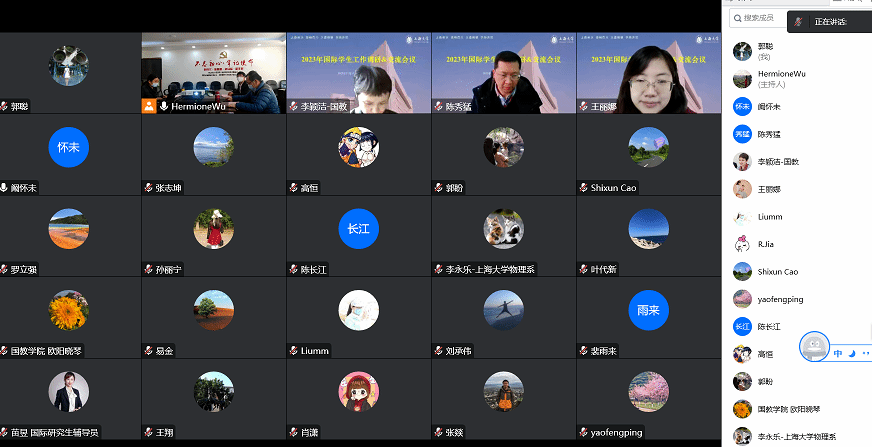Image resolution: width=872 pixels, height=447 pixels.
Task: Click the muted mic icon beside 肖潇
Action: tap(293, 432)
